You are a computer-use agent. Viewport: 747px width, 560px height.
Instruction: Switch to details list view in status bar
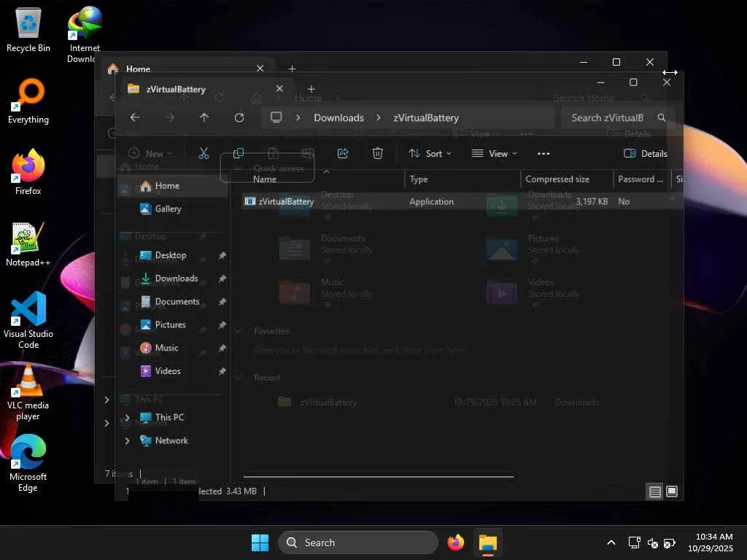pos(655,491)
